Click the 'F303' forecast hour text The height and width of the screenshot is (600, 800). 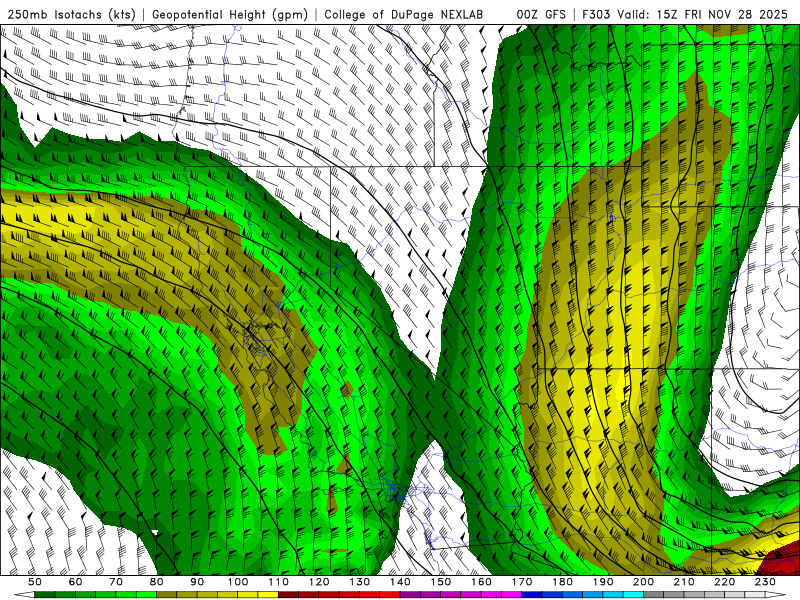pos(596,15)
